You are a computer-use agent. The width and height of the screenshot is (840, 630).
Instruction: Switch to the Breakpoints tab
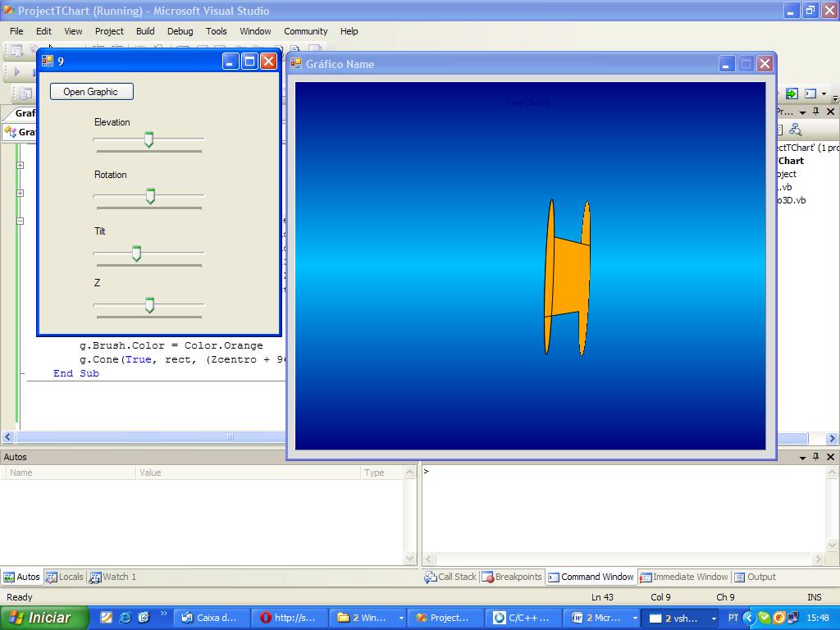pos(512,577)
